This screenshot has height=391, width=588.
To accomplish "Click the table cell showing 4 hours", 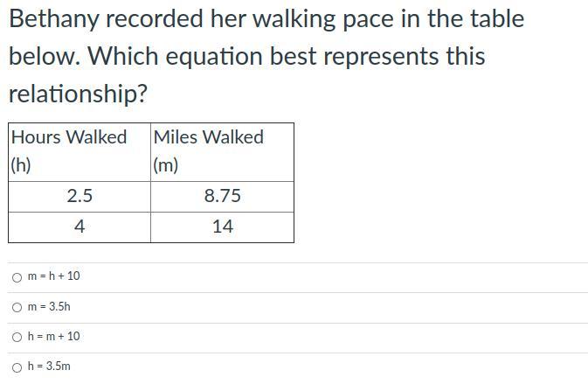I will [80, 227].
